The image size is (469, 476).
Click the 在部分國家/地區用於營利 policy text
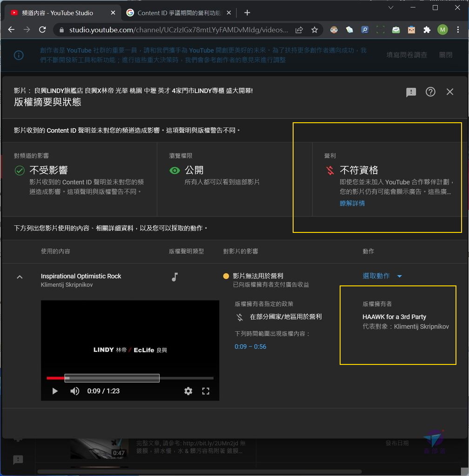tap(286, 317)
